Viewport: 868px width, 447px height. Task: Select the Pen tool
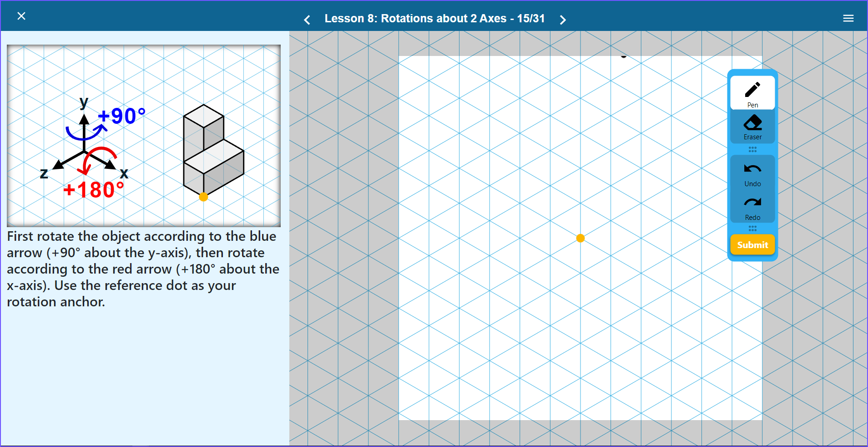click(x=752, y=93)
